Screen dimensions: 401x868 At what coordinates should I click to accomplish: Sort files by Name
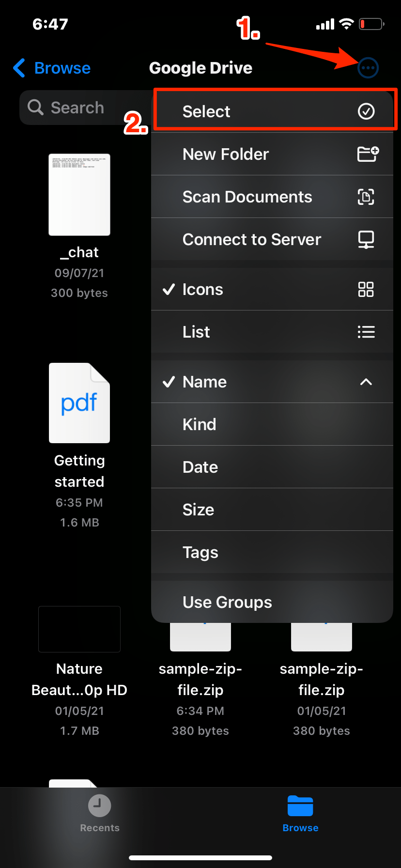point(272,382)
